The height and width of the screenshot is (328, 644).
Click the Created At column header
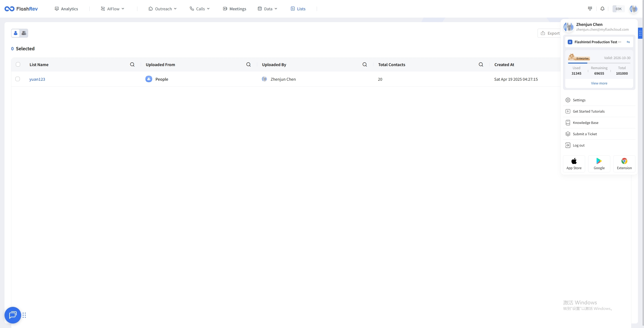[504, 65]
